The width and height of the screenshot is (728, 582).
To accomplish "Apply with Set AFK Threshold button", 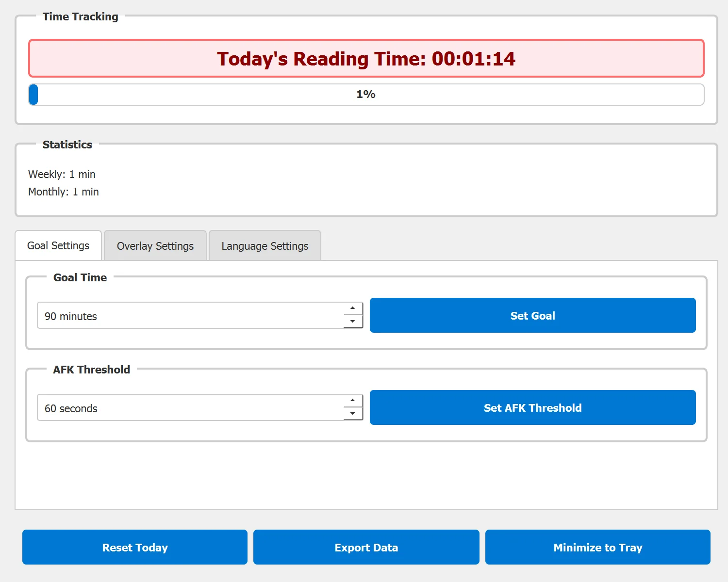I will point(532,408).
